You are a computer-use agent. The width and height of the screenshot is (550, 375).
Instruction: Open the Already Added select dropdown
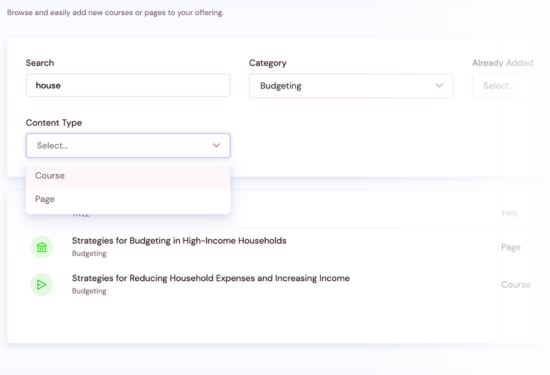point(511,86)
